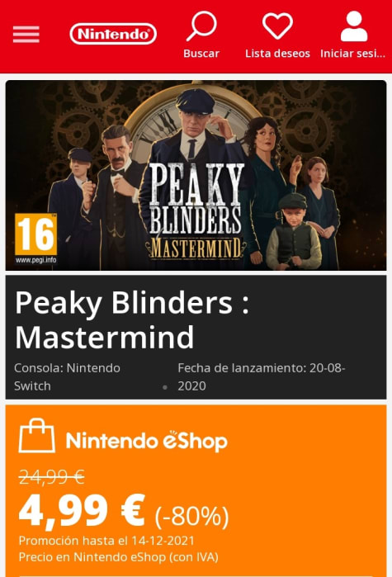This screenshot has width=392, height=577.
Task: Tap the 4,99 € discounted price
Action: pos(82,511)
